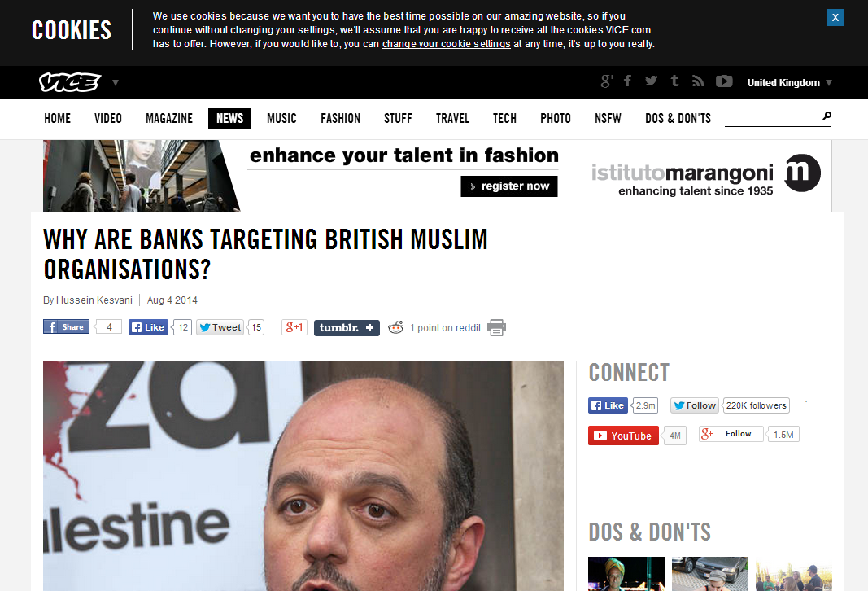868x591 pixels.
Task: Click the search magnifier icon
Action: coord(827,116)
